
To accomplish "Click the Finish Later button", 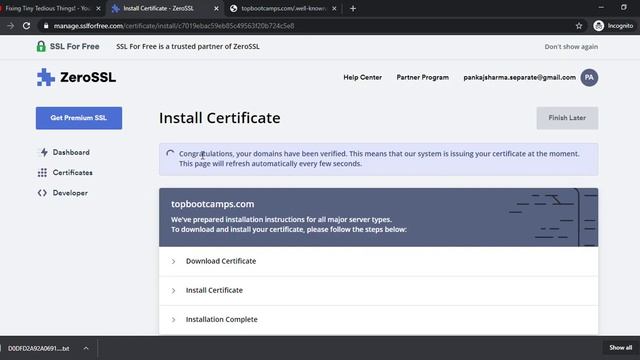I will [567, 118].
